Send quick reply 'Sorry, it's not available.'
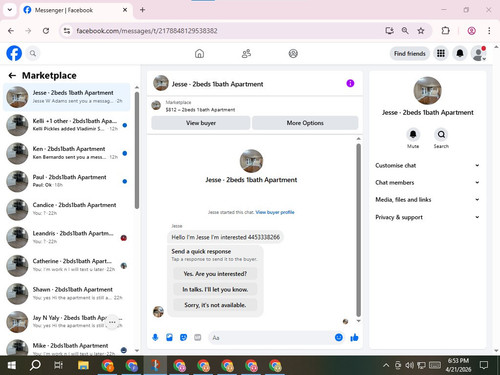Screen dimensions: 500x375 [x=215, y=305]
